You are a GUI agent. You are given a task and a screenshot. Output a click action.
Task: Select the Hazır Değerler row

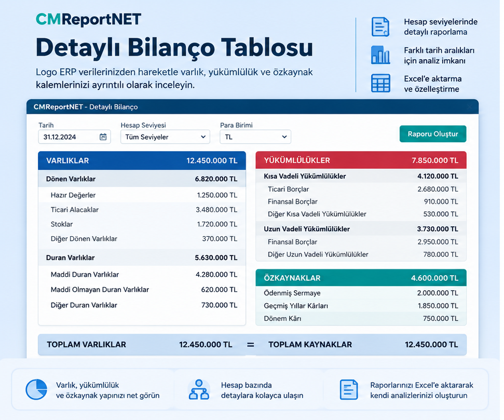(x=142, y=195)
